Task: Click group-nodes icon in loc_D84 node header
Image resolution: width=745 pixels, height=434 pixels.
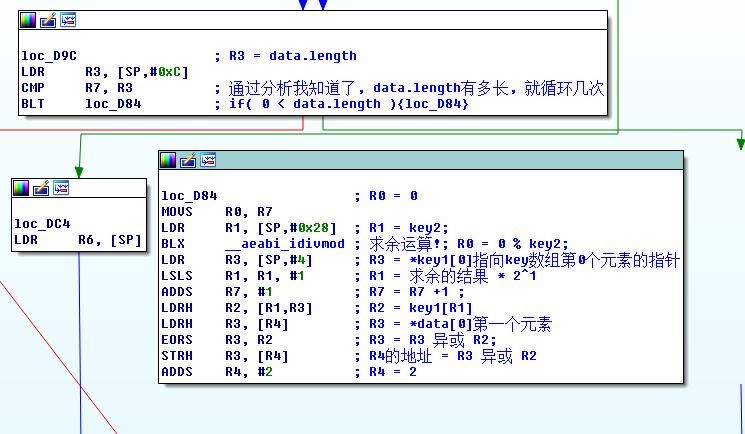Action: (x=208, y=160)
